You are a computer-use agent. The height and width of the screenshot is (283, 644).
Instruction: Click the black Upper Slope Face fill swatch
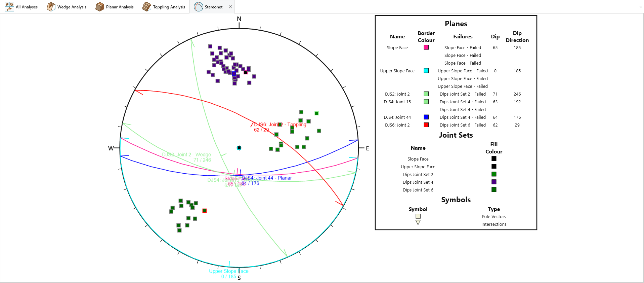[494, 166]
